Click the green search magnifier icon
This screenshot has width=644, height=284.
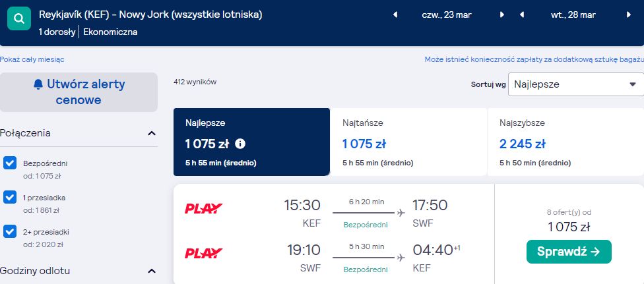click(19, 18)
